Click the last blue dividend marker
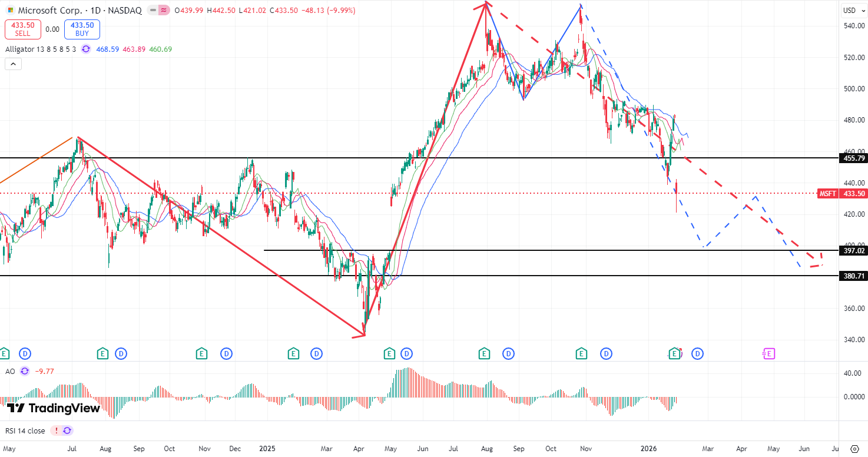The height and width of the screenshot is (457, 868). click(x=698, y=353)
